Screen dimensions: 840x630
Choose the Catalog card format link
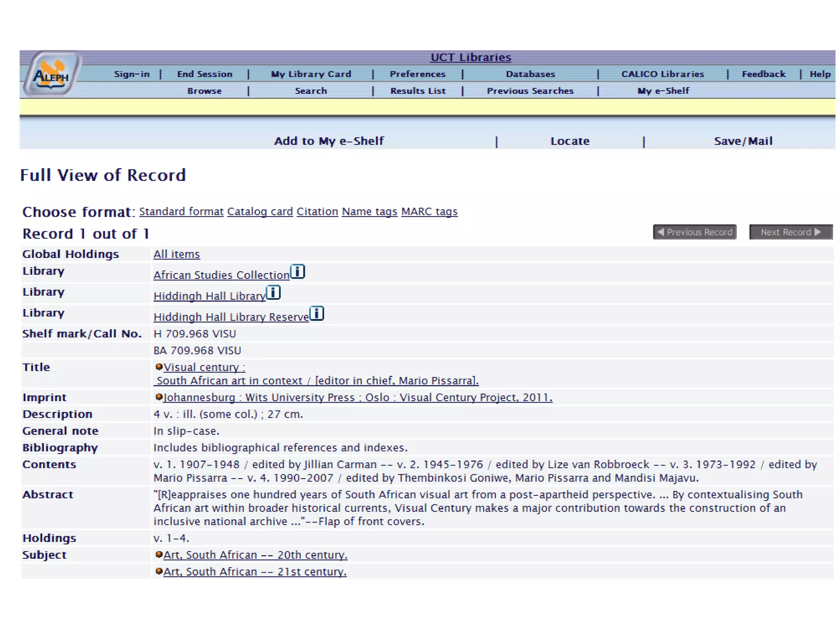pyautogui.click(x=260, y=212)
